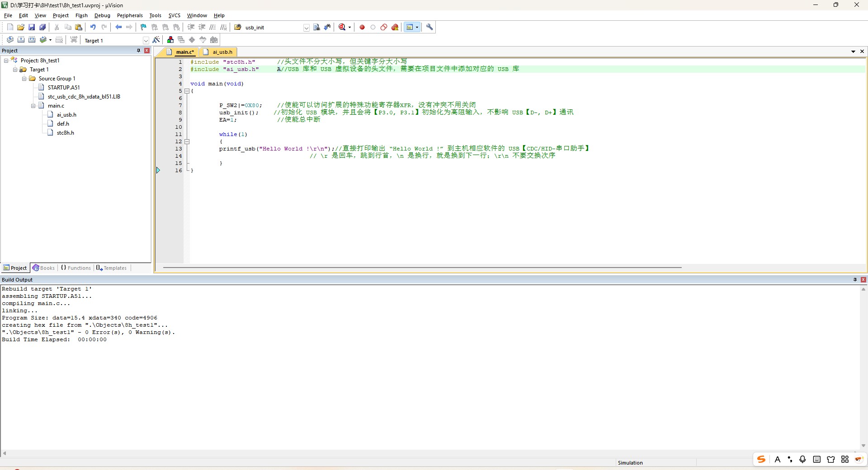Open file using the folder icon
Screen dimensions: 868x470
coord(21,27)
